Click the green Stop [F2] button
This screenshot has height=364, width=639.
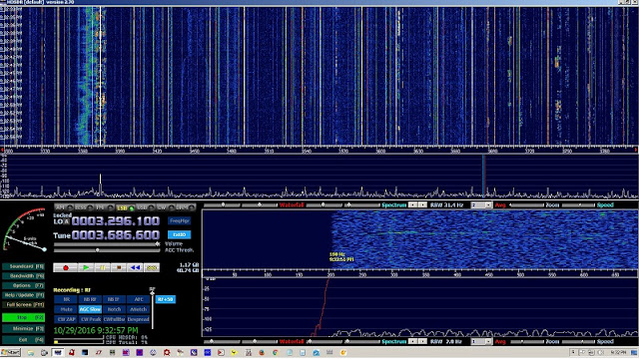[x=24, y=317]
